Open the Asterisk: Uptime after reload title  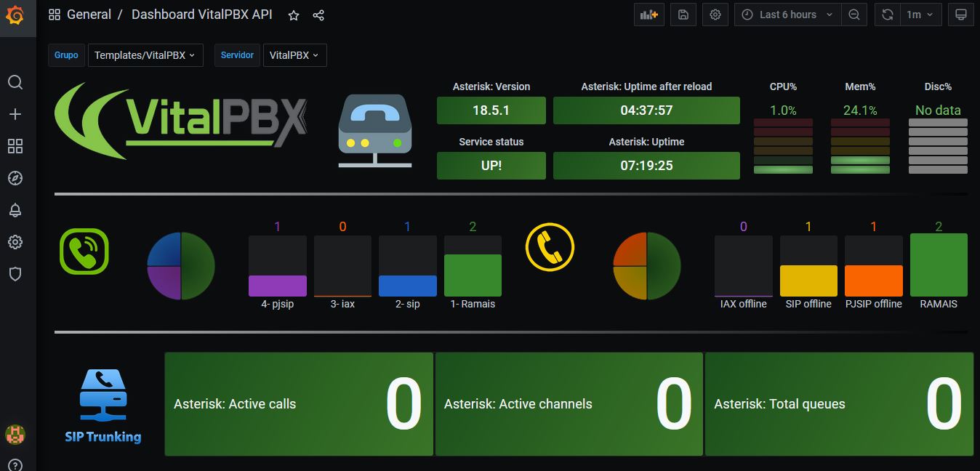(x=646, y=86)
